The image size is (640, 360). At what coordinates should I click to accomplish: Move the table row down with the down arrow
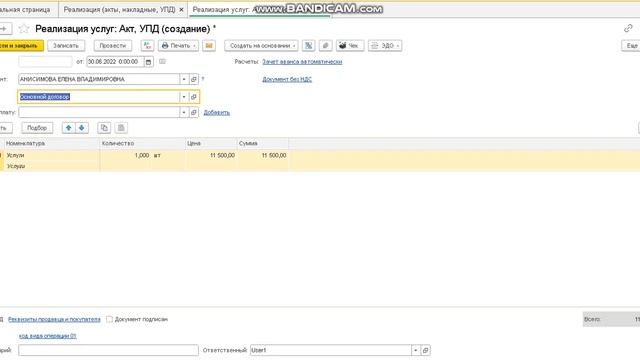pos(82,128)
